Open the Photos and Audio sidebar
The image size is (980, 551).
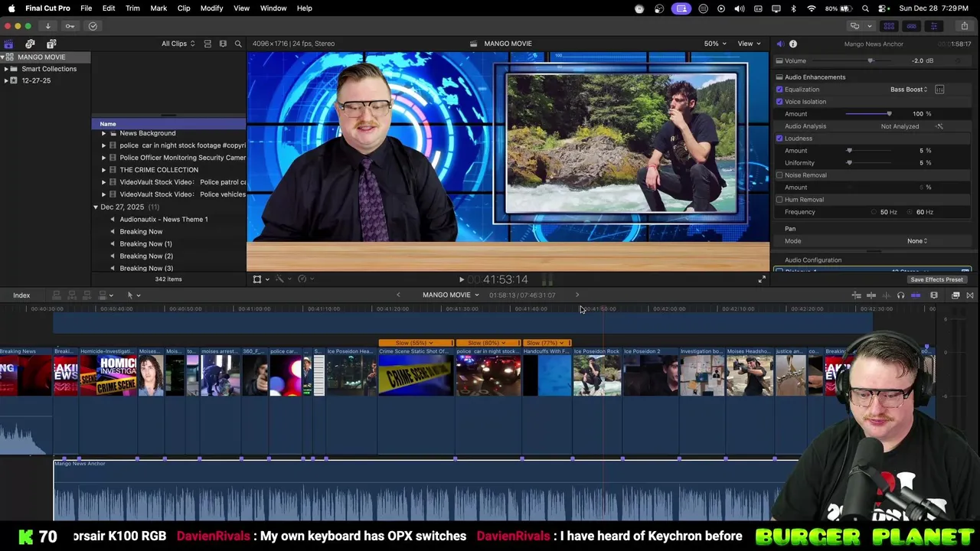(x=30, y=44)
